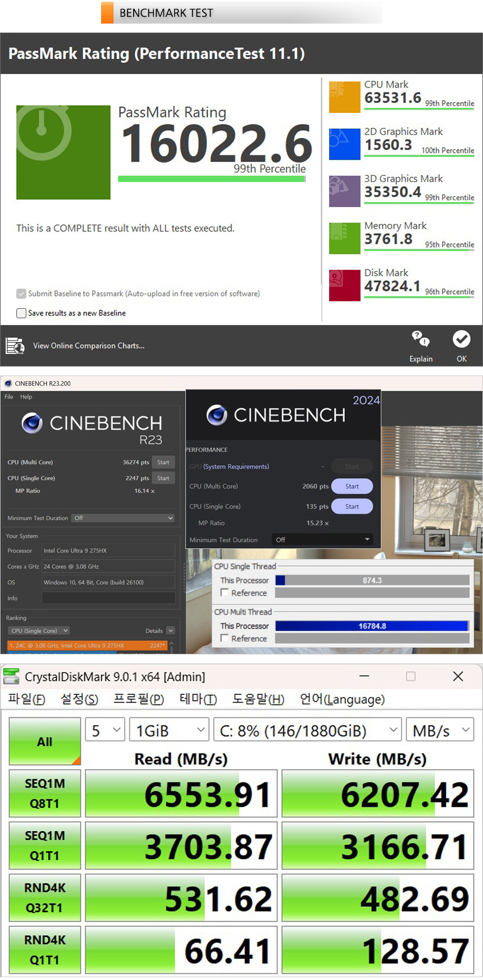Screen dimensions: 483x980
Task: Click the 2D Graphics Mark blue icon
Action: 344,144
